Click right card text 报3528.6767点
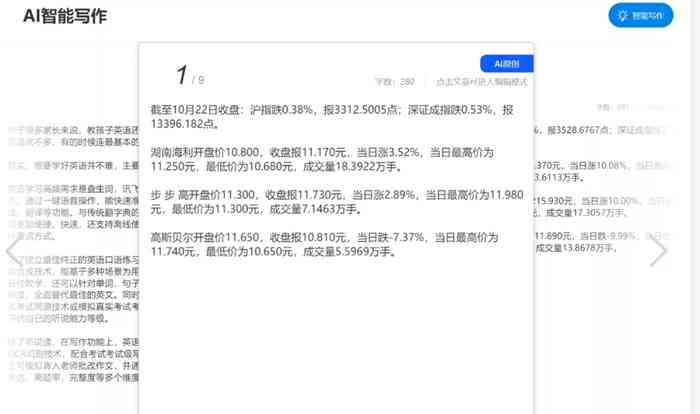 pos(578,130)
